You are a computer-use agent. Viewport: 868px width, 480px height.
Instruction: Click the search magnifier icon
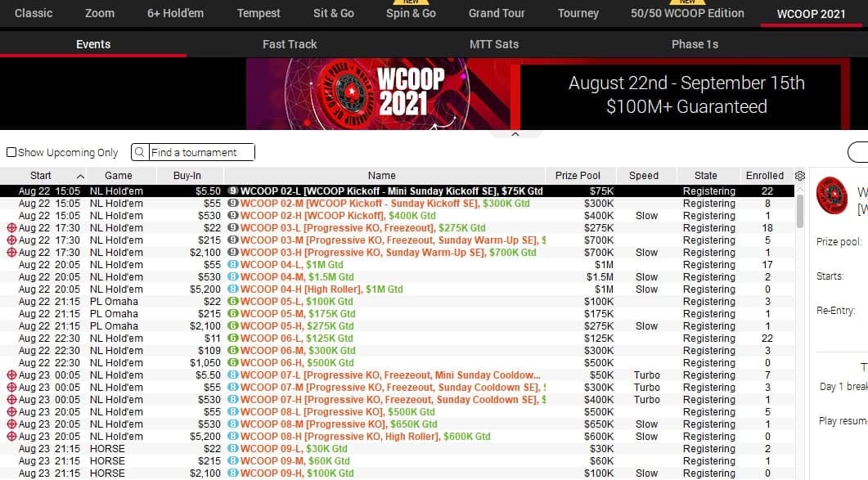[x=140, y=152]
